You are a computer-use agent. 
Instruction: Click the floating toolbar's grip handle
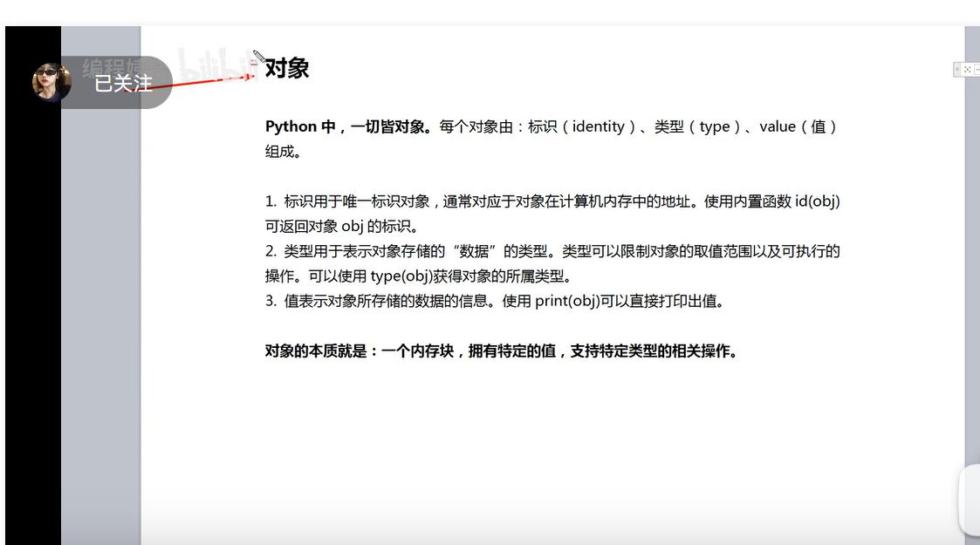(x=957, y=69)
